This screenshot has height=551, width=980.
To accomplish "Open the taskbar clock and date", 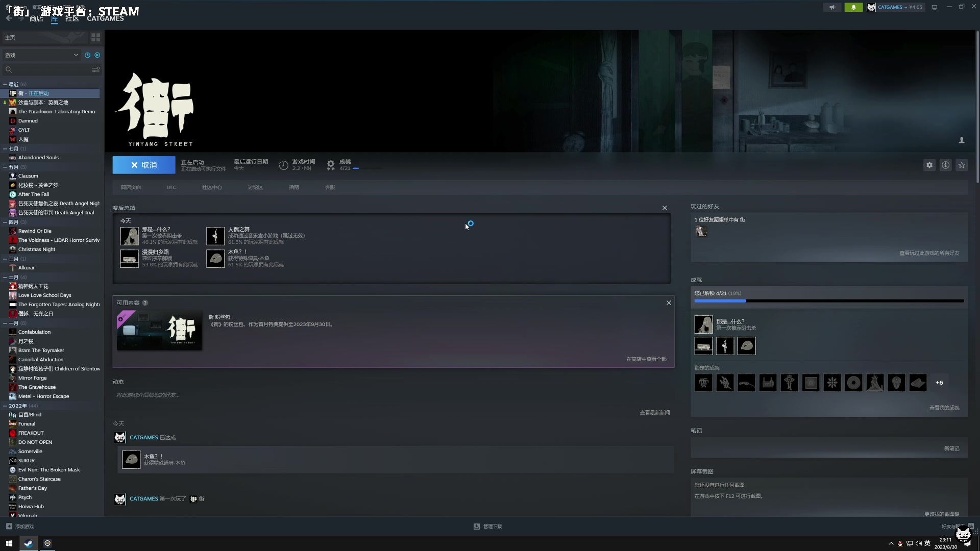I will [x=945, y=543].
